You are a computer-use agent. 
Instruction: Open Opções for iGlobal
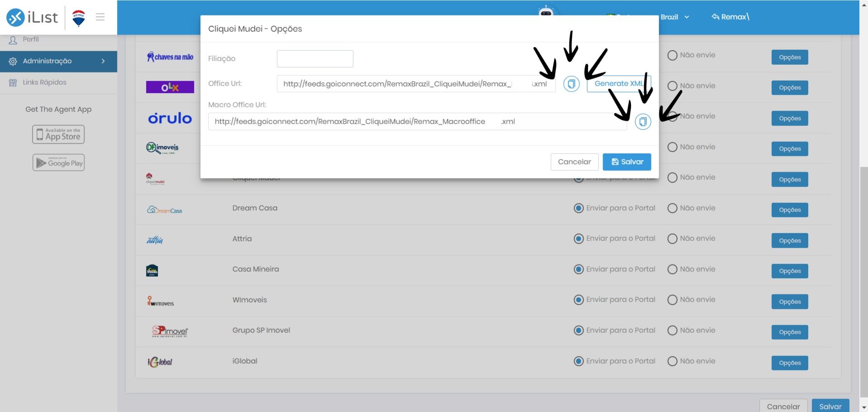pyautogui.click(x=790, y=363)
